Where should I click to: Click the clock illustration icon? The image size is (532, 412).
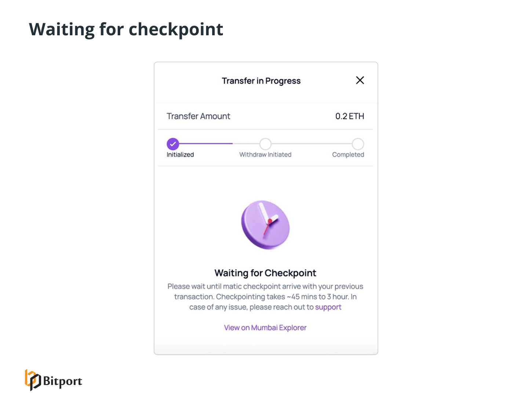266,224
